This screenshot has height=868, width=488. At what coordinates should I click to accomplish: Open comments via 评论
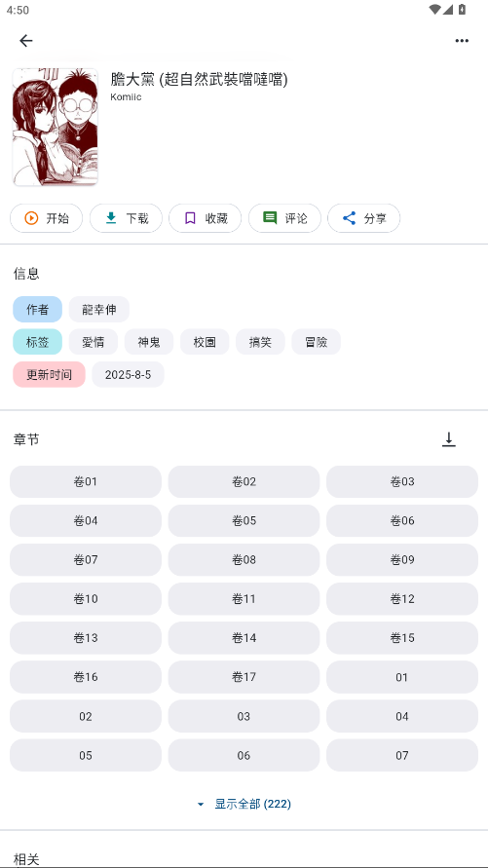[285, 218]
